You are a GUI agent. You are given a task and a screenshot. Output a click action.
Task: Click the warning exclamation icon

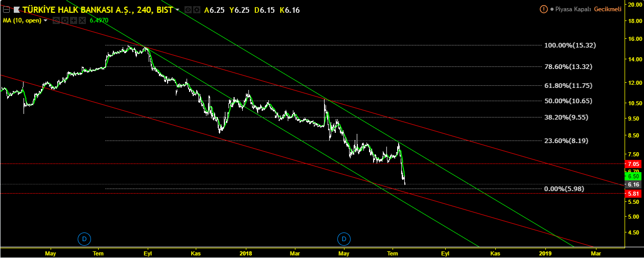tap(543, 9)
